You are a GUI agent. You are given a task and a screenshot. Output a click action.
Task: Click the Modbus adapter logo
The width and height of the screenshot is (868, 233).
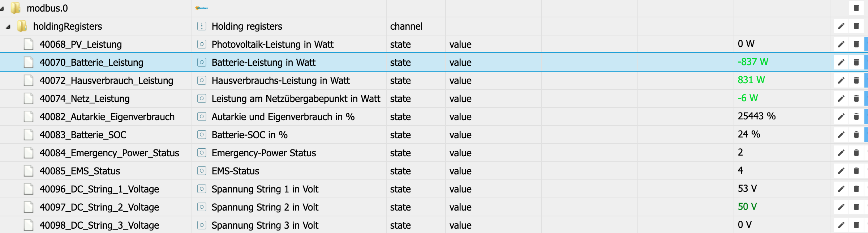point(202,8)
